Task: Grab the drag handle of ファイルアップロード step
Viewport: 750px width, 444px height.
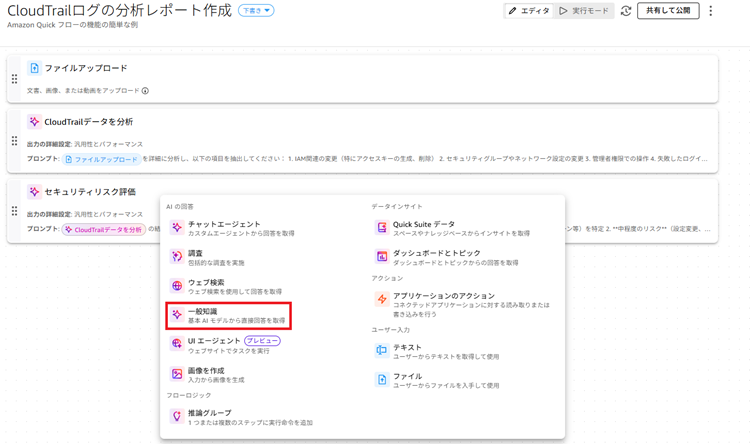Action: (x=14, y=79)
